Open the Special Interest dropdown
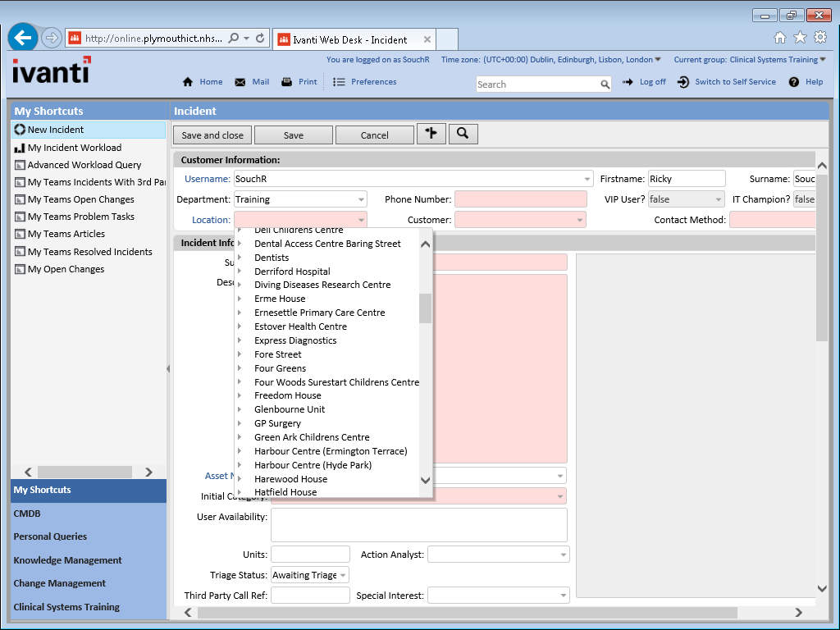The image size is (840, 630). (x=563, y=596)
